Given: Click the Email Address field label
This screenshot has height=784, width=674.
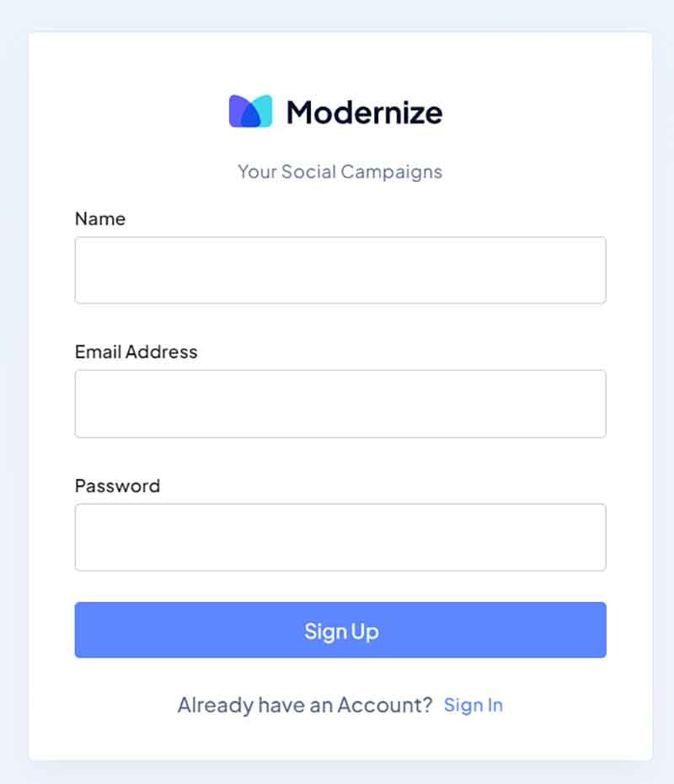Looking at the screenshot, I should [136, 352].
